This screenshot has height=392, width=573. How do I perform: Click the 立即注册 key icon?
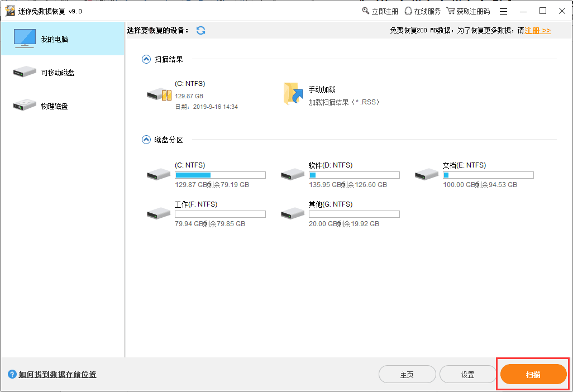tap(365, 11)
